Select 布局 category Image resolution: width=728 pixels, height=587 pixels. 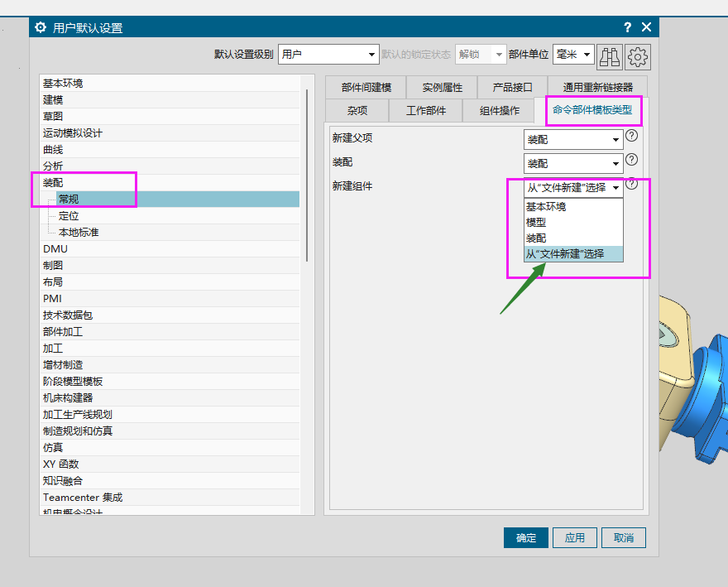(170, 282)
